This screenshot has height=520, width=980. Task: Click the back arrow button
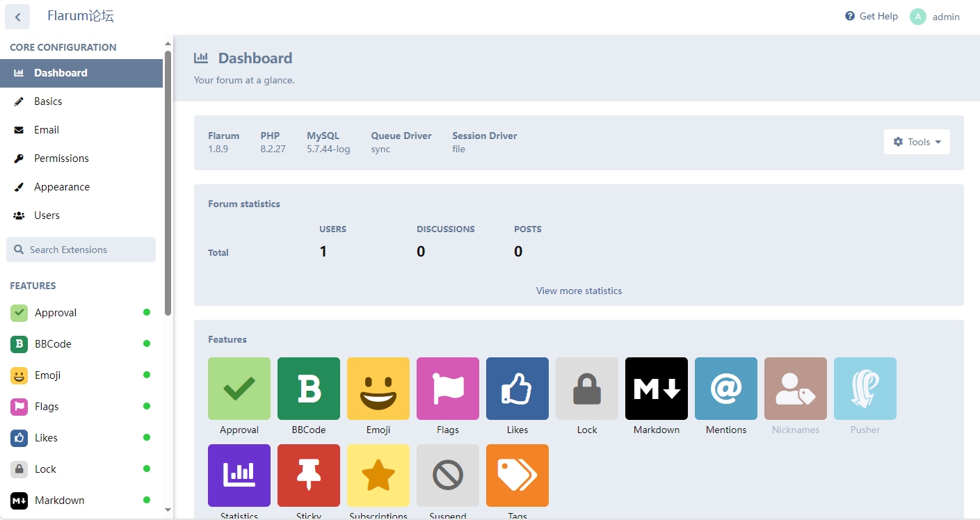(17, 17)
